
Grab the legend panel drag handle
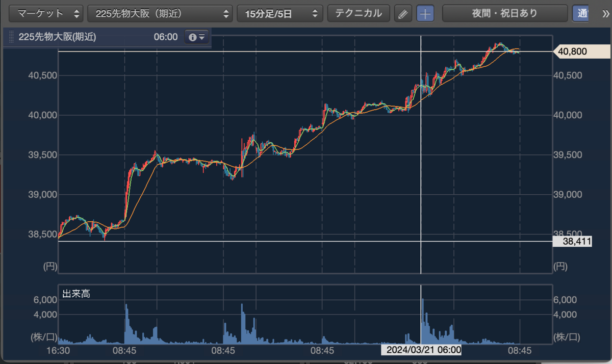point(11,37)
